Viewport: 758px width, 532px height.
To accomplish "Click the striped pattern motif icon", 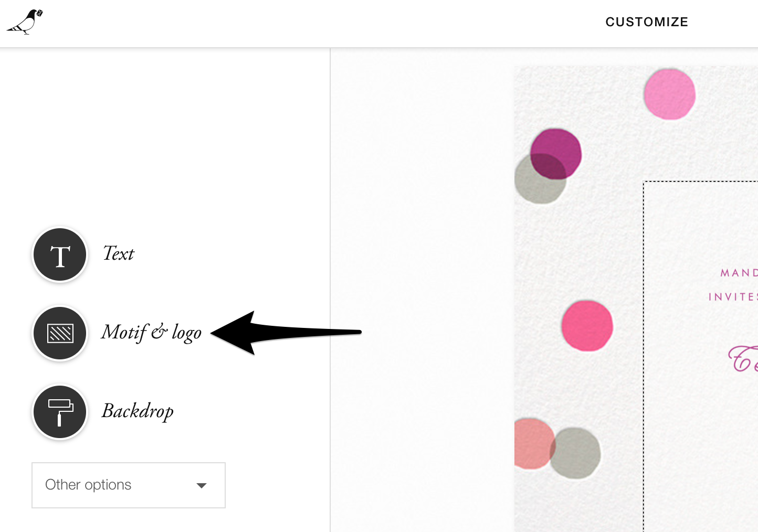I will click(59, 333).
